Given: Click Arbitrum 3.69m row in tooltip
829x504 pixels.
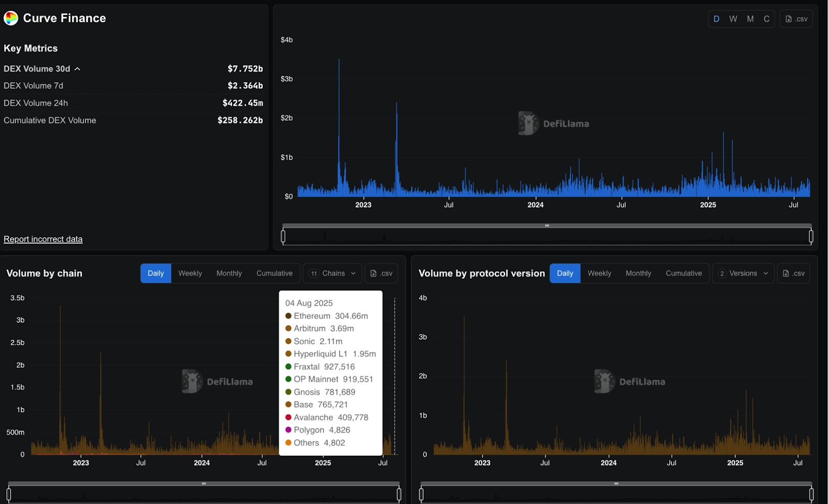Looking at the screenshot, I should (320, 328).
